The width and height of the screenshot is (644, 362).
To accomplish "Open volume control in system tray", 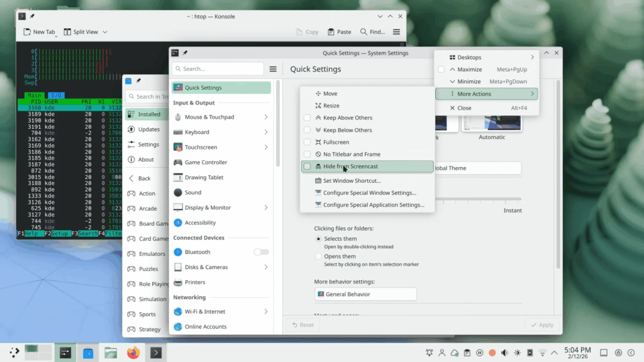I will coord(505,353).
